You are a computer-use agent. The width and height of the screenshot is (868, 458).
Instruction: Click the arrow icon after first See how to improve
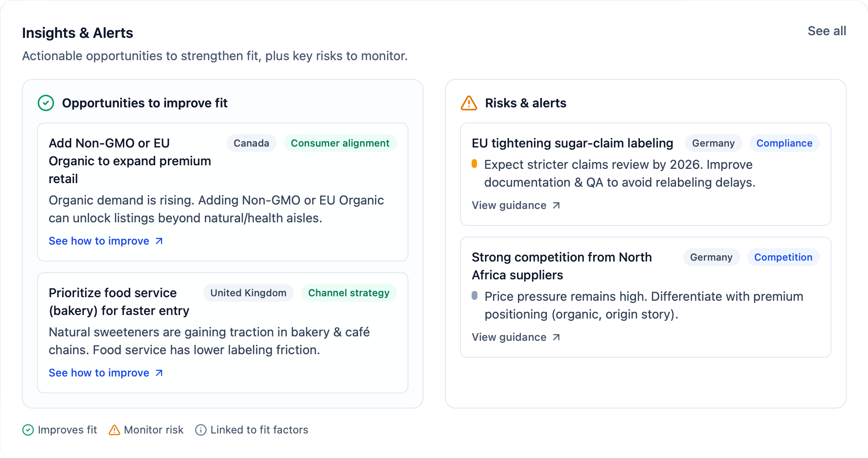pos(159,241)
